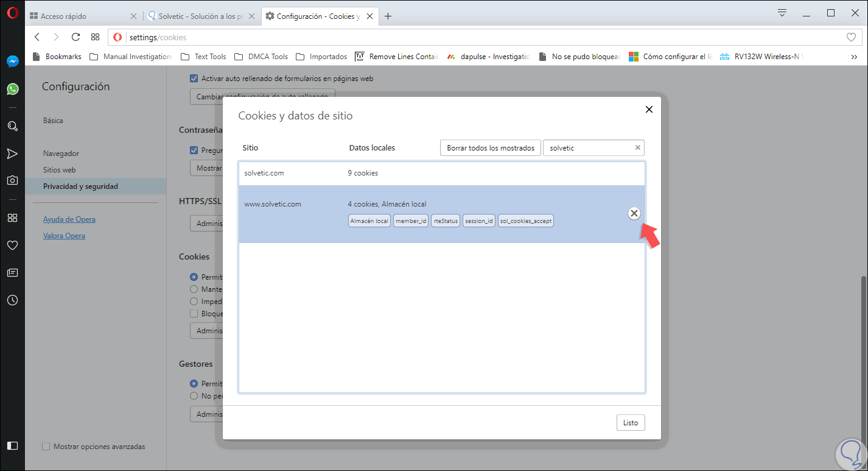Open the dapulse bookmark
868x471 pixels.
(488, 57)
